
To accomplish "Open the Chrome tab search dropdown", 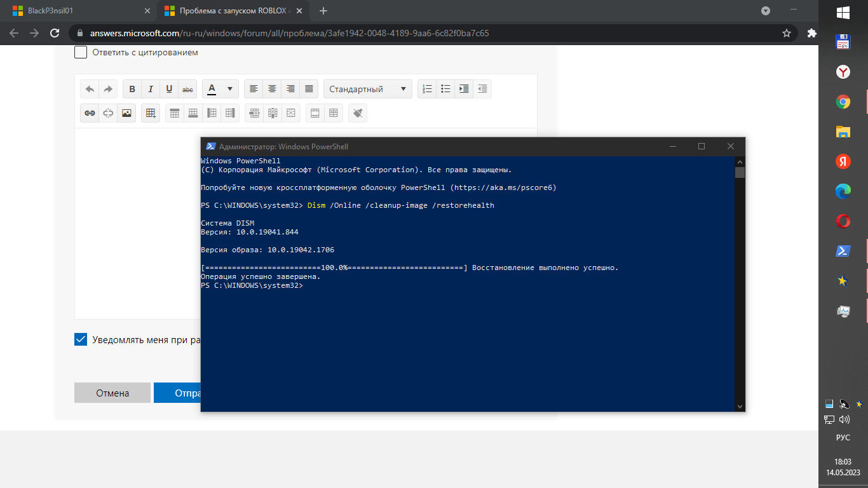I will pos(766,11).
